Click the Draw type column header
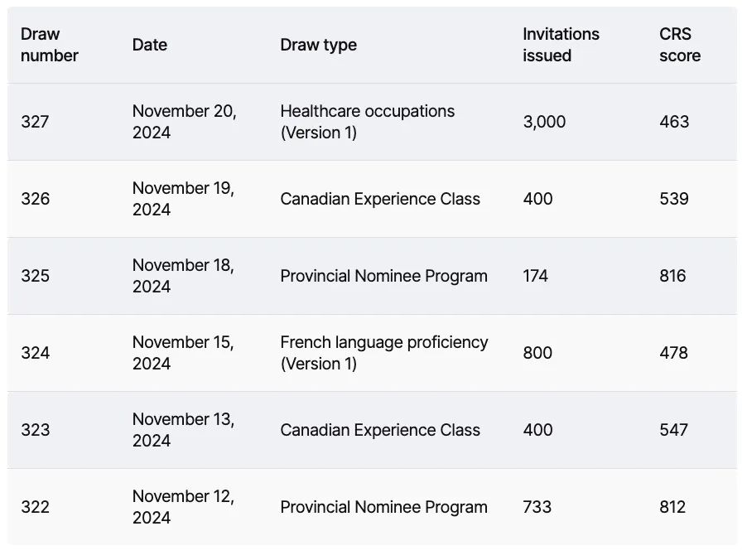The width and height of the screenshot is (747, 560). tap(318, 46)
